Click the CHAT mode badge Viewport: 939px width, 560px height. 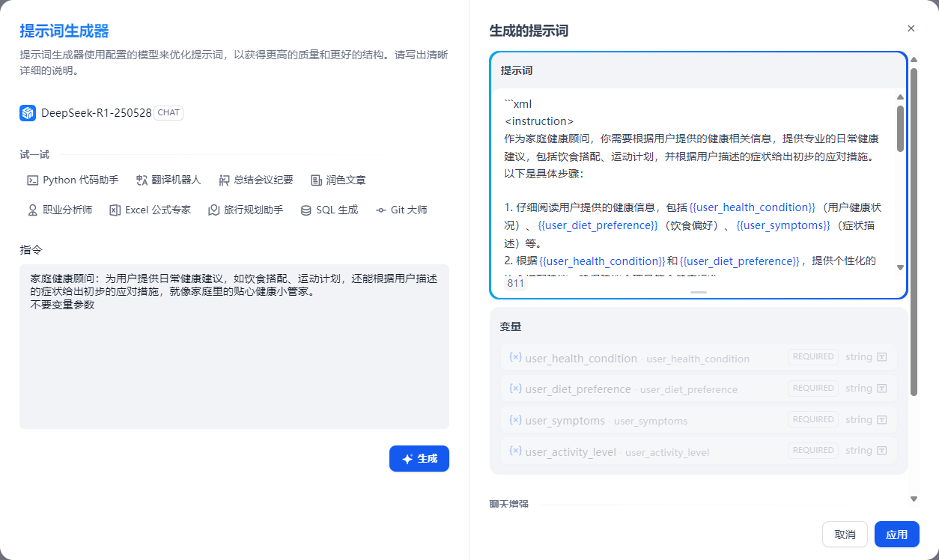168,113
